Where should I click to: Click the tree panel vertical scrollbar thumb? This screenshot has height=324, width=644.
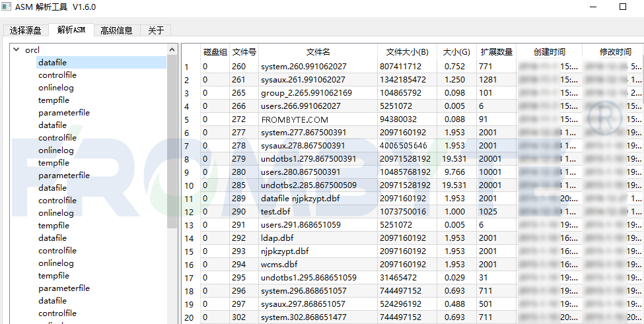click(x=172, y=141)
